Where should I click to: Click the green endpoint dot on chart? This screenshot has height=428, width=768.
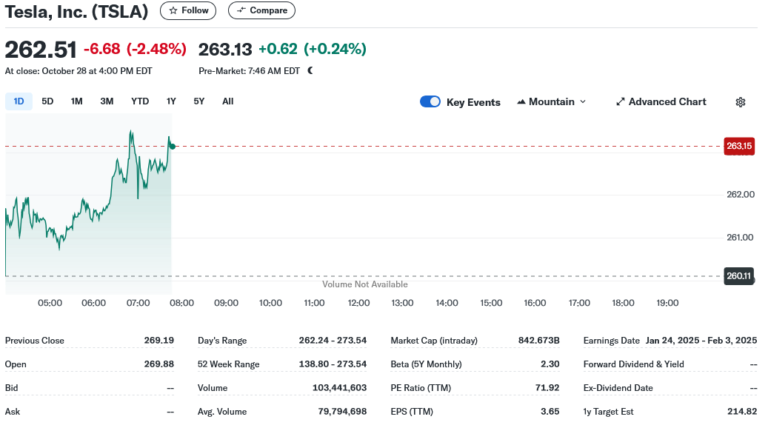point(172,146)
